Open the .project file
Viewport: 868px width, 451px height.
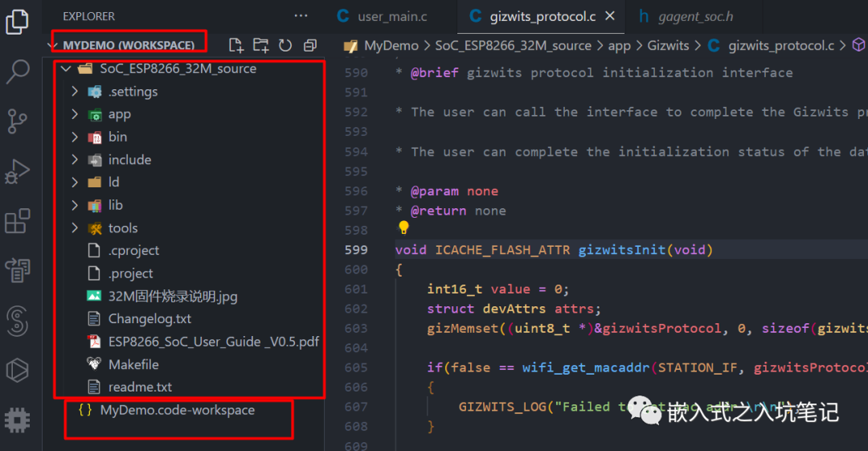[x=131, y=273]
